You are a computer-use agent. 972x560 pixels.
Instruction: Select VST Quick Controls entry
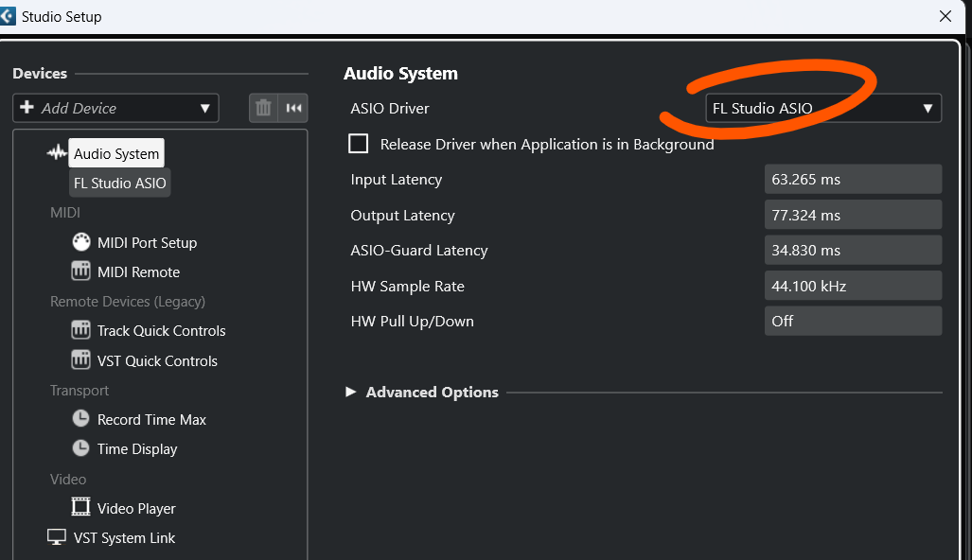157,360
